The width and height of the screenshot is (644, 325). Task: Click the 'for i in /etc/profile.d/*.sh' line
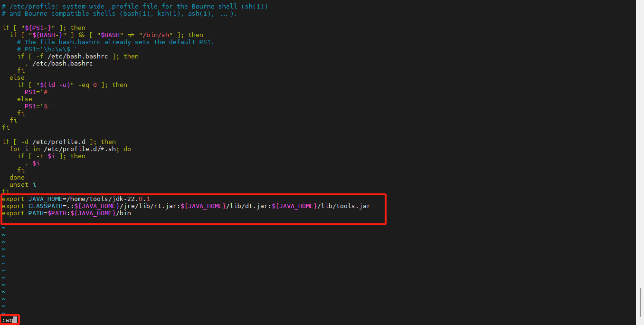tap(70, 149)
